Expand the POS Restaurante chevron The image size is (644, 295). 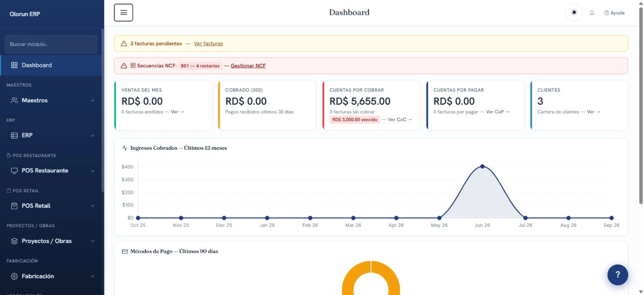pos(92,171)
